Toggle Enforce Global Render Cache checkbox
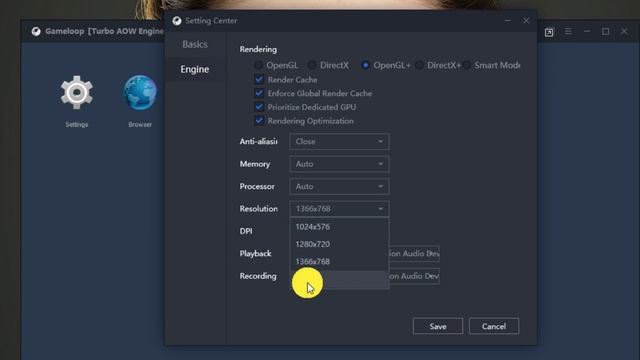640x360 pixels. [259, 93]
